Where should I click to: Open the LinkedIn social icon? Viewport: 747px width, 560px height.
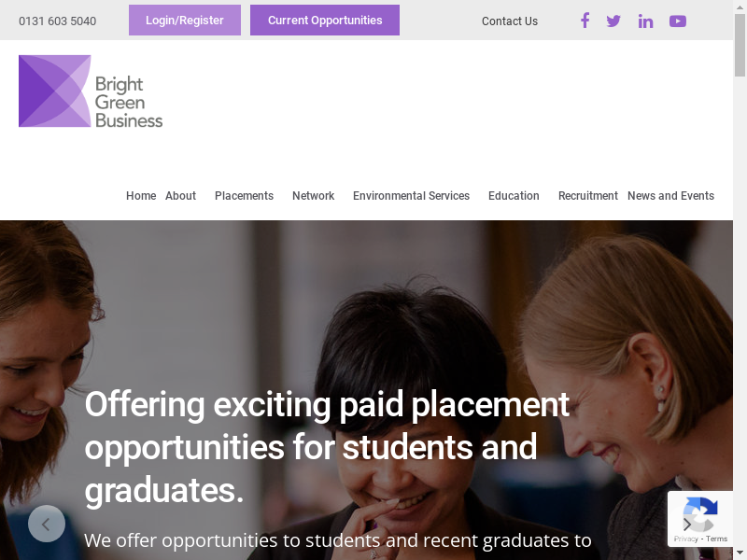coord(645,21)
